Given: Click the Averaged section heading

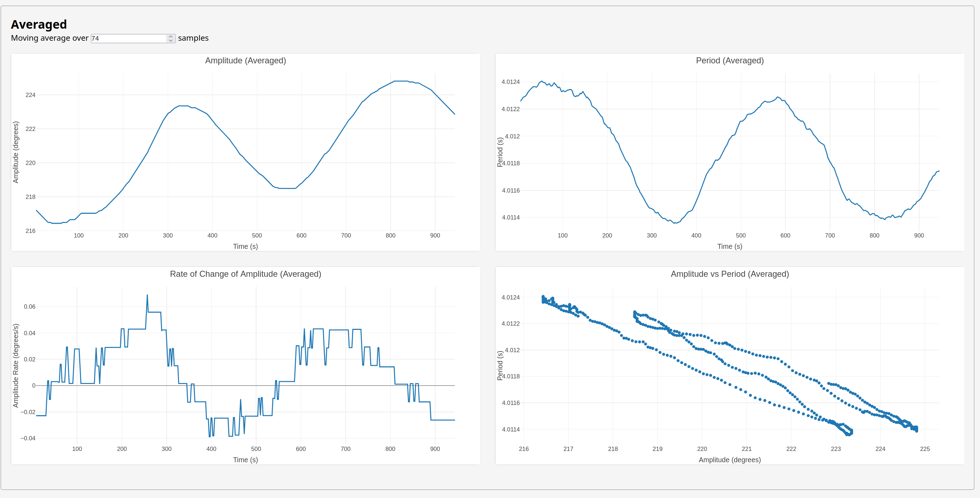Looking at the screenshot, I should point(39,24).
